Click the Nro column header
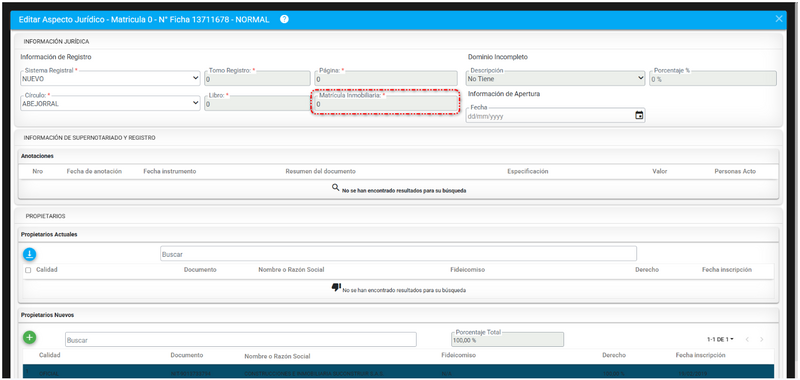Image resolution: width=800 pixels, height=380 pixels. pos(37,171)
